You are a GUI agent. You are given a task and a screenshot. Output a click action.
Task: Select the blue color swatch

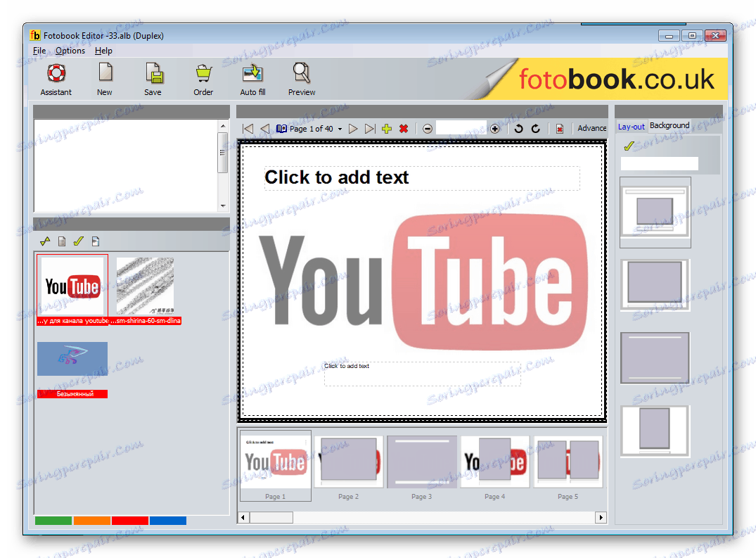(x=168, y=521)
